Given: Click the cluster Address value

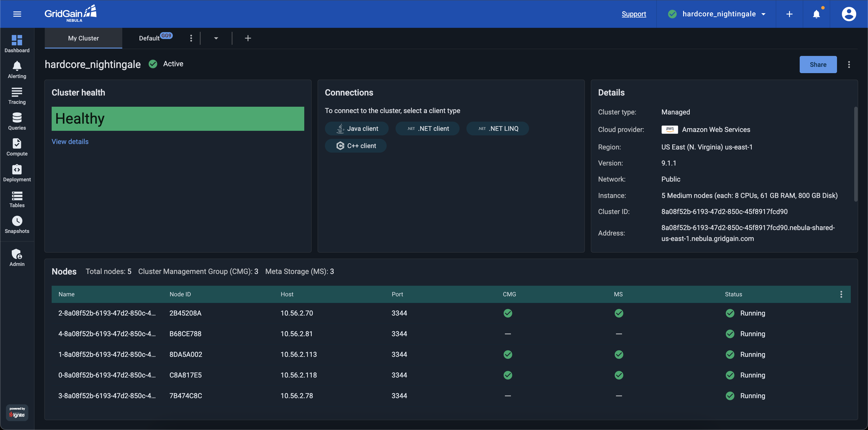Looking at the screenshot, I should pyautogui.click(x=748, y=233).
